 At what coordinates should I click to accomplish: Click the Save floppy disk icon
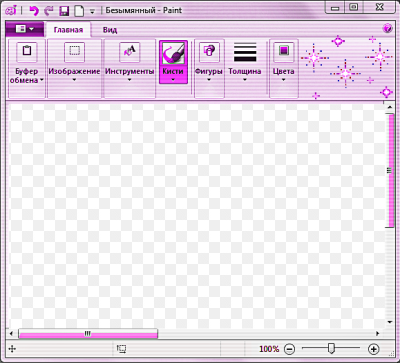click(x=64, y=11)
